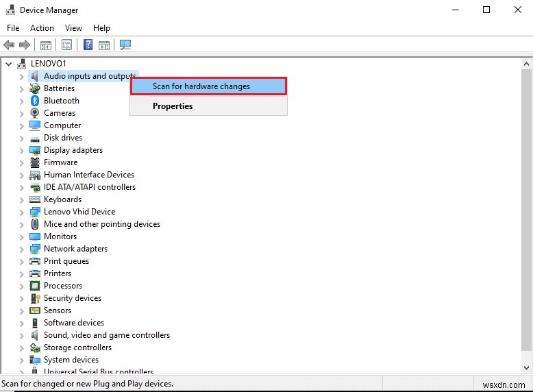
Task: Maximize the Device Manager window
Action: pos(486,10)
